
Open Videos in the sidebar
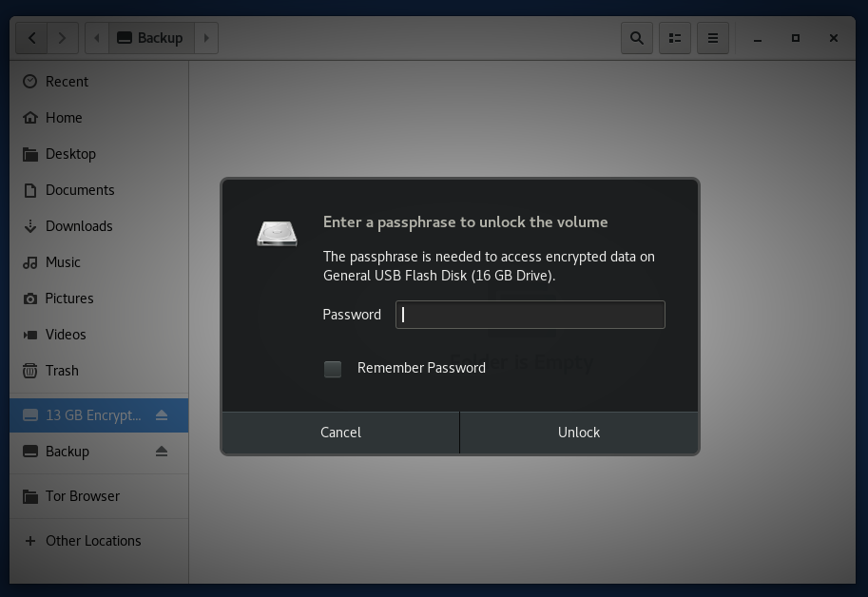[x=99, y=335]
